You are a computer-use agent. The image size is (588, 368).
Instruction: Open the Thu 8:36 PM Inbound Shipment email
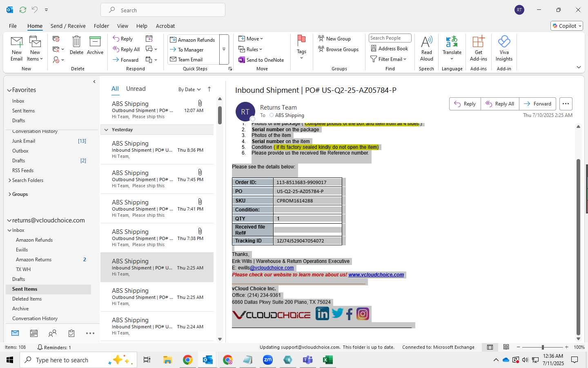pos(157,150)
